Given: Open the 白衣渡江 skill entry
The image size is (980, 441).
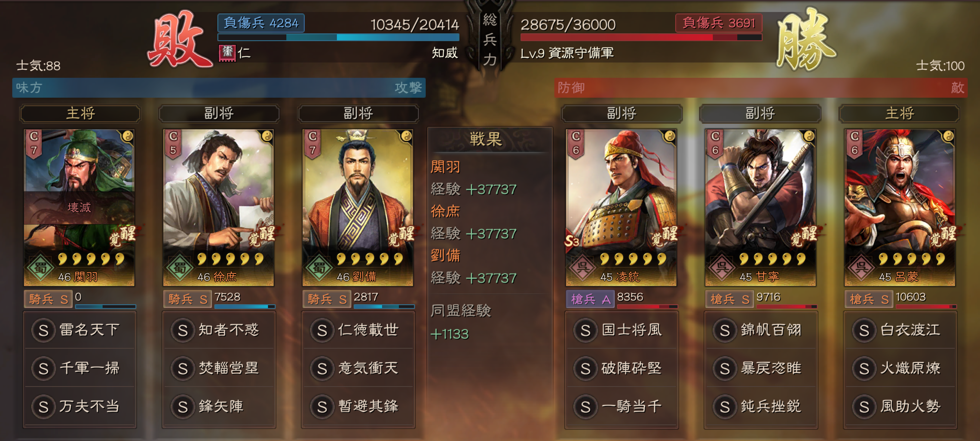Looking at the screenshot, I should click(x=900, y=330).
